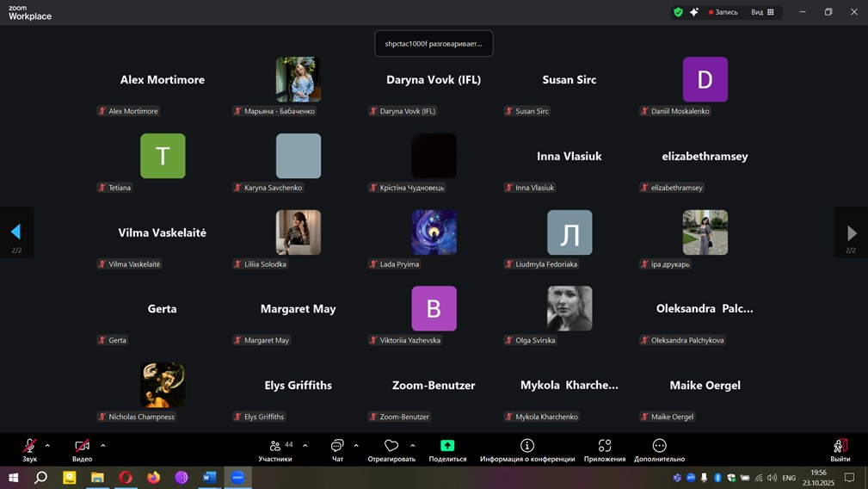Unmute microphone with the Звук button
Screen dimensions: 868x489
pos(29,449)
